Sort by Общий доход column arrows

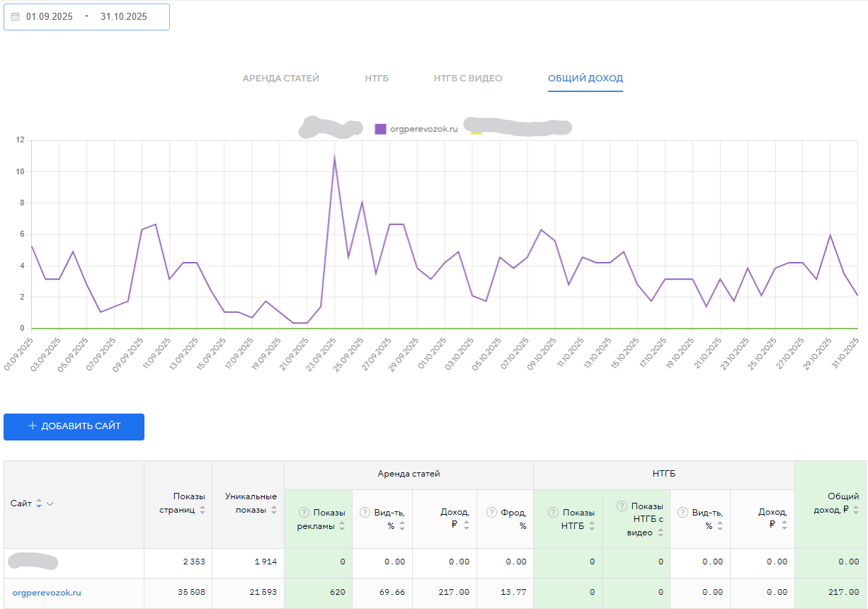(856, 510)
